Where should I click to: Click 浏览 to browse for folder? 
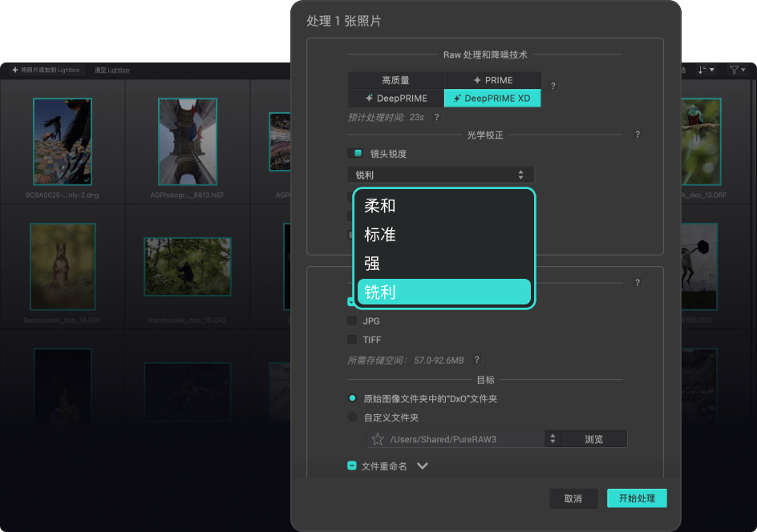(x=594, y=439)
